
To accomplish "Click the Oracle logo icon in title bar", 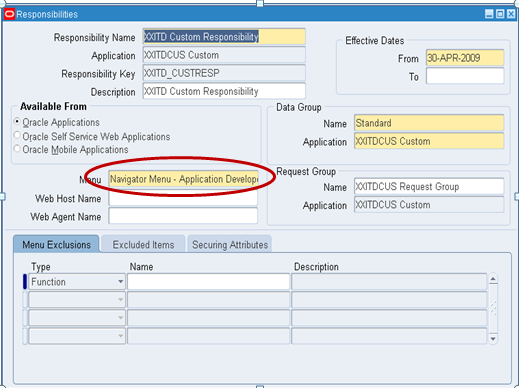I will point(9,14).
